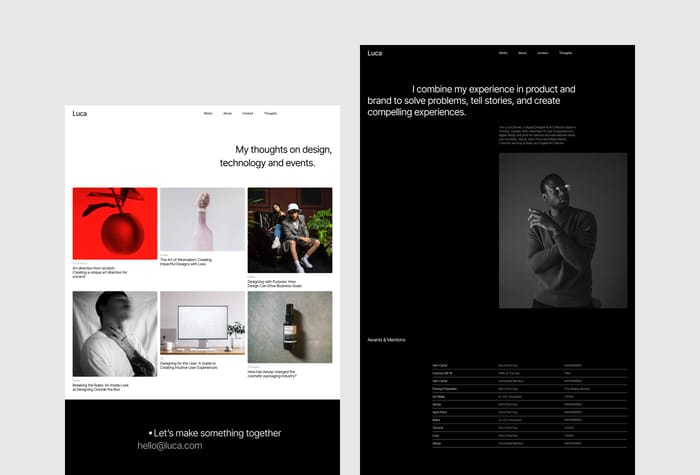Click 'Let's make something together' footer text

pos(215,433)
